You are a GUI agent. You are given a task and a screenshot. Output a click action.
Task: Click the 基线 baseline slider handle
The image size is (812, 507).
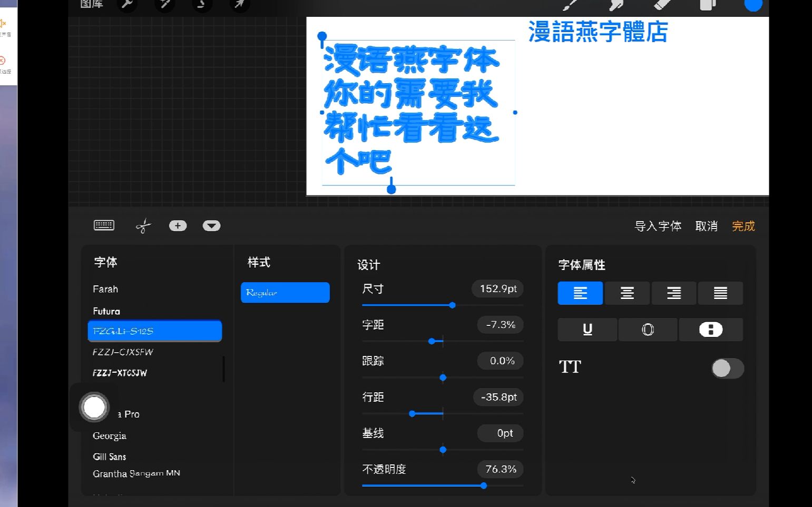pos(443,450)
